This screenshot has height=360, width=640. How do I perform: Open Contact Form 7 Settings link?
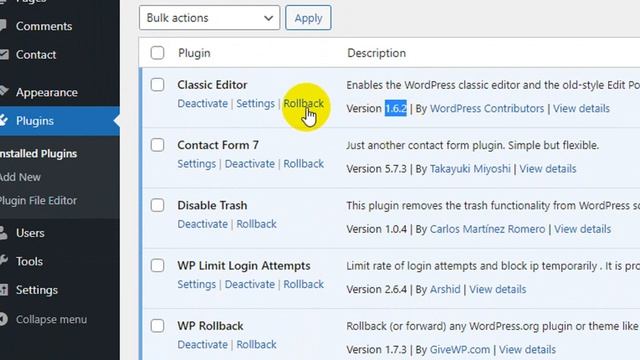coord(196,164)
